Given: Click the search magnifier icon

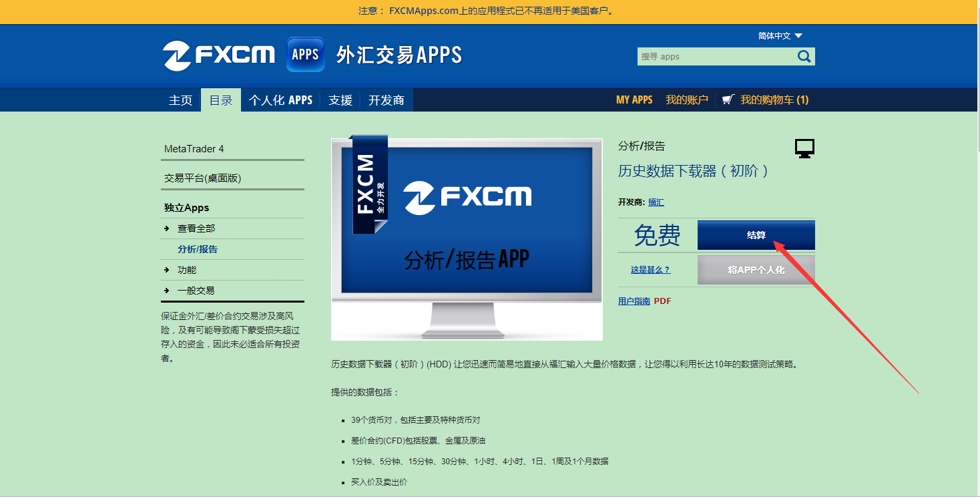Looking at the screenshot, I should pos(804,57).
